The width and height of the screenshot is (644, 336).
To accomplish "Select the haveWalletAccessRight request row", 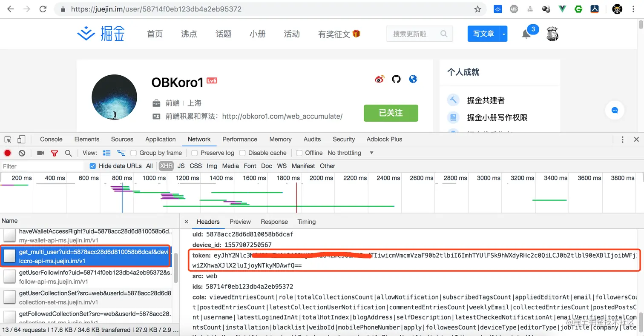I will click(x=86, y=236).
